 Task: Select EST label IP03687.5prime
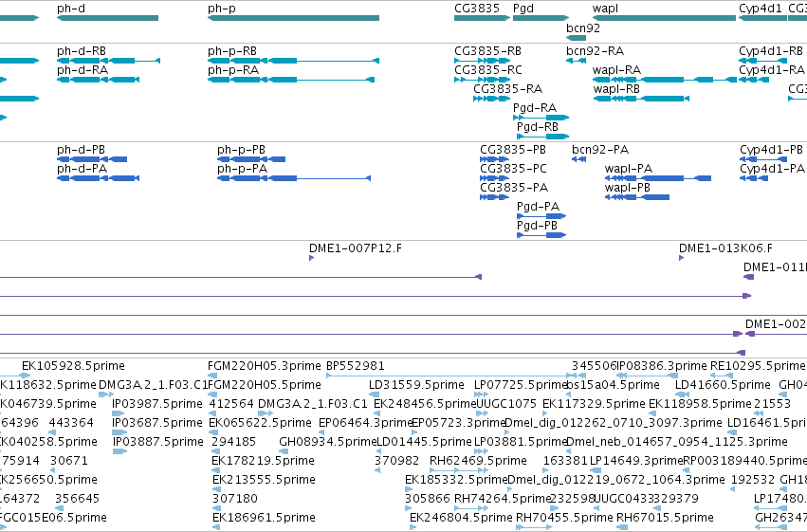click(x=157, y=423)
